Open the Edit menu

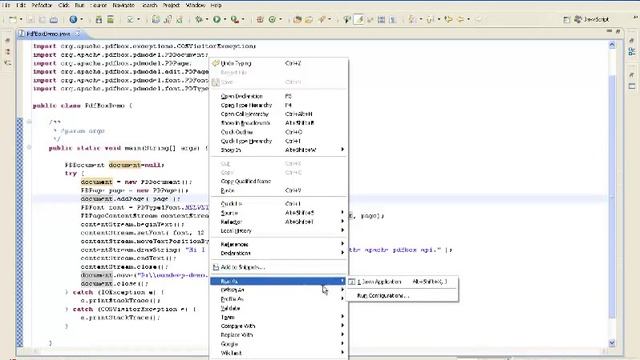(21, 5)
